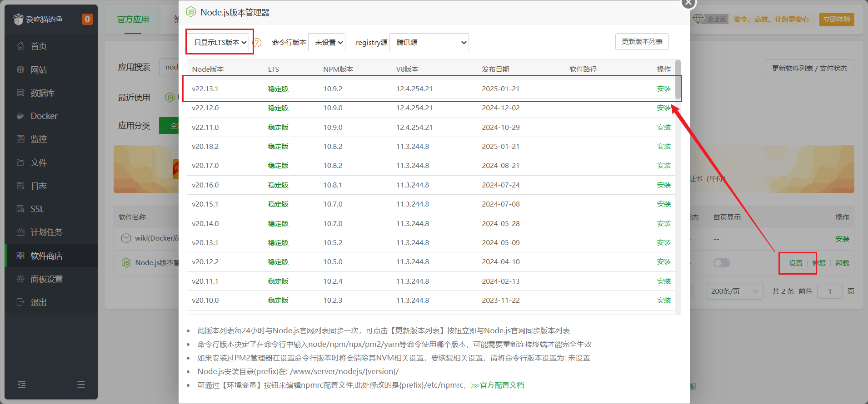Viewport: 868px width, 404px height.
Task: Open the 首页 home icon in sidebar
Action: pos(20,46)
